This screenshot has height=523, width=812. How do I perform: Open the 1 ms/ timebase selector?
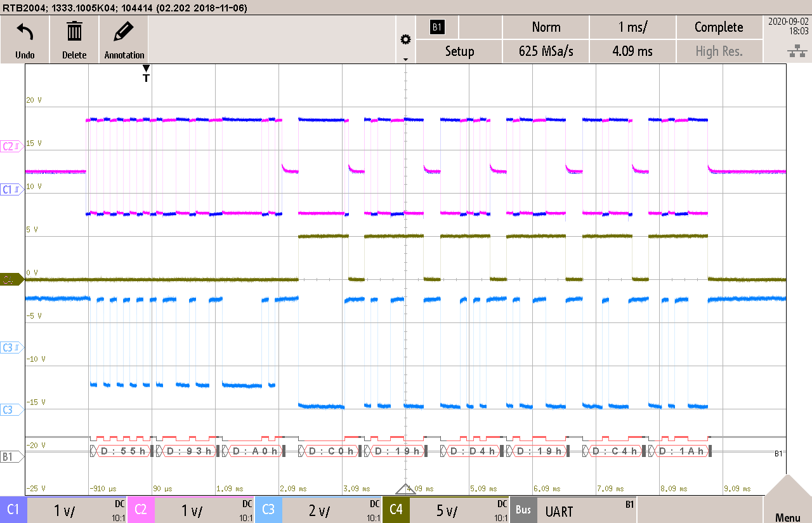click(632, 27)
